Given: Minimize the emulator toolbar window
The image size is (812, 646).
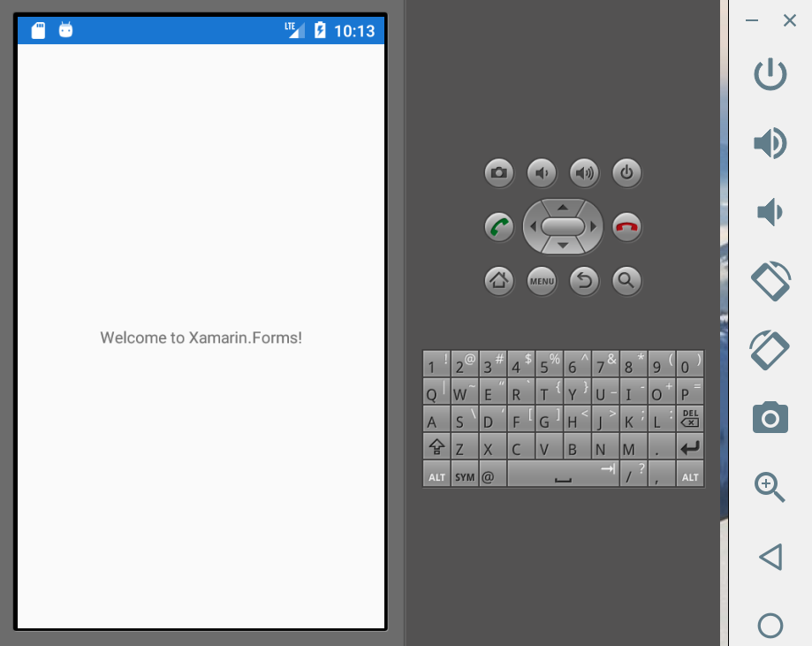Looking at the screenshot, I should 752,20.
